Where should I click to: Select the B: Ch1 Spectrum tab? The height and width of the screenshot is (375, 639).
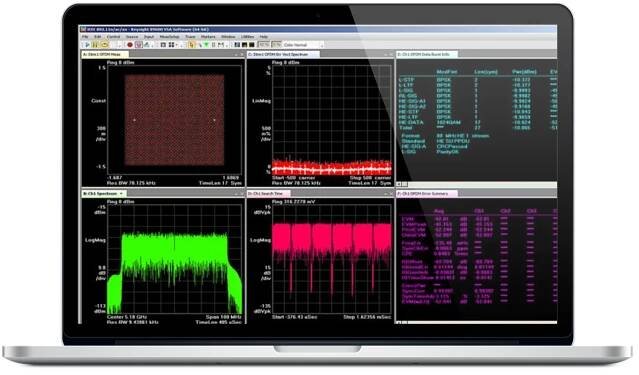point(104,194)
